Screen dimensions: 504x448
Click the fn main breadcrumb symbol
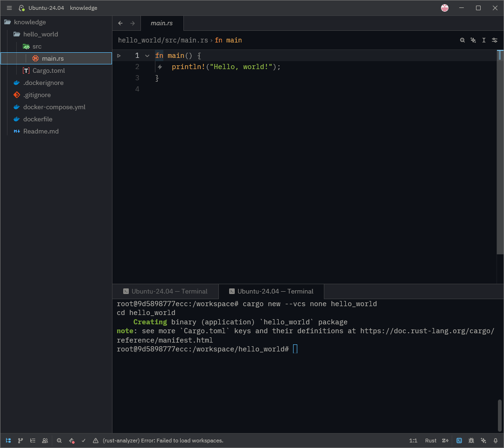coord(228,40)
